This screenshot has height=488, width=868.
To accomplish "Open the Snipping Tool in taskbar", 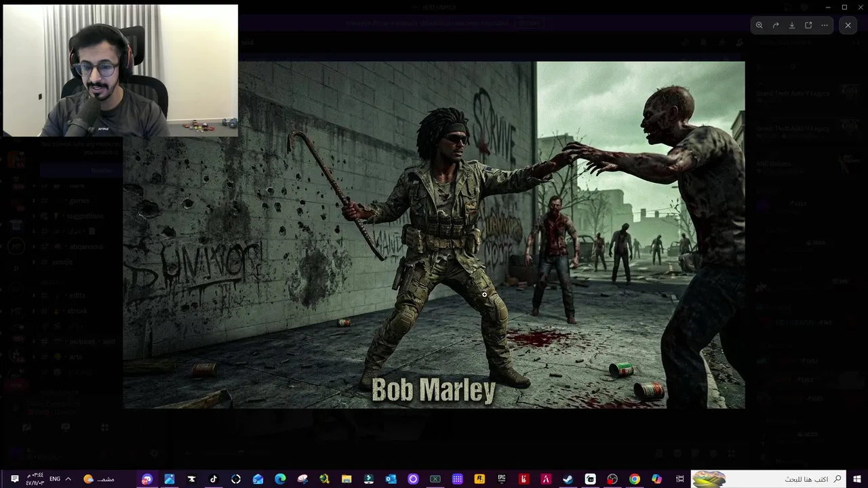I will 302,479.
